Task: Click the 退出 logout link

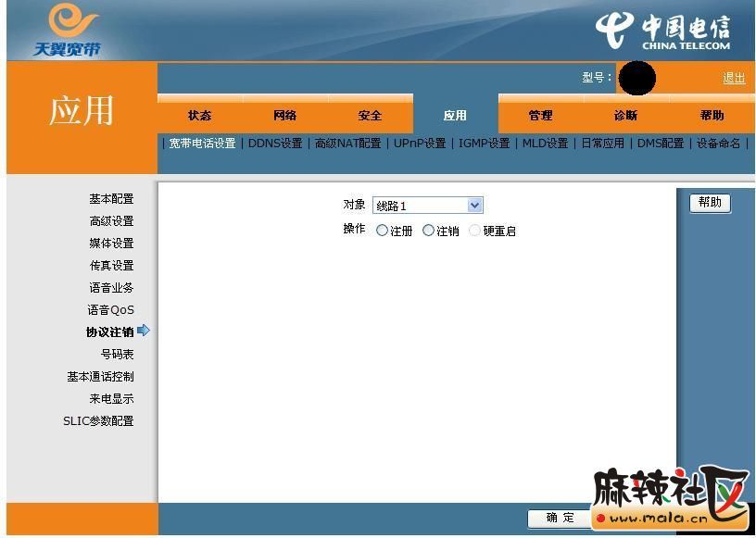Action: click(734, 78)
